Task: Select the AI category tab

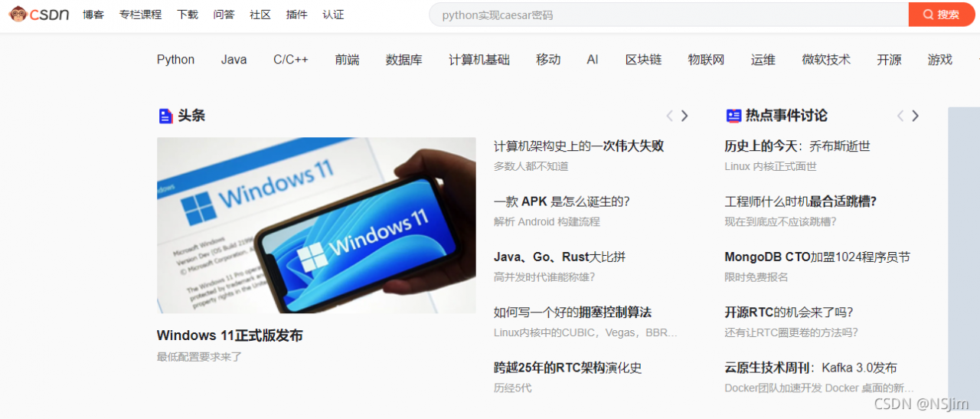Action: 593,60
